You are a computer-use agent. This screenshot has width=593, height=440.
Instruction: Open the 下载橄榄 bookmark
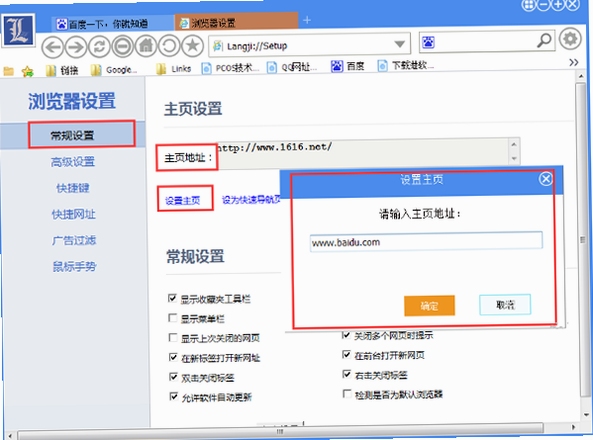(x=405, y=65)
